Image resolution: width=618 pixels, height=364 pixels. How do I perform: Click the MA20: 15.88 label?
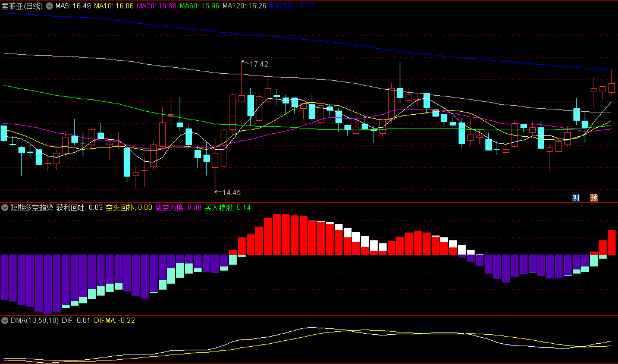tap(156, 6)
